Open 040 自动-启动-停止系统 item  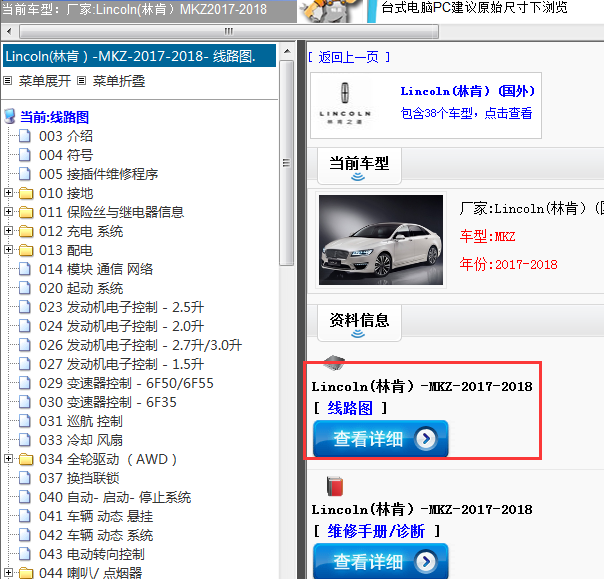[x=115, y=497]
